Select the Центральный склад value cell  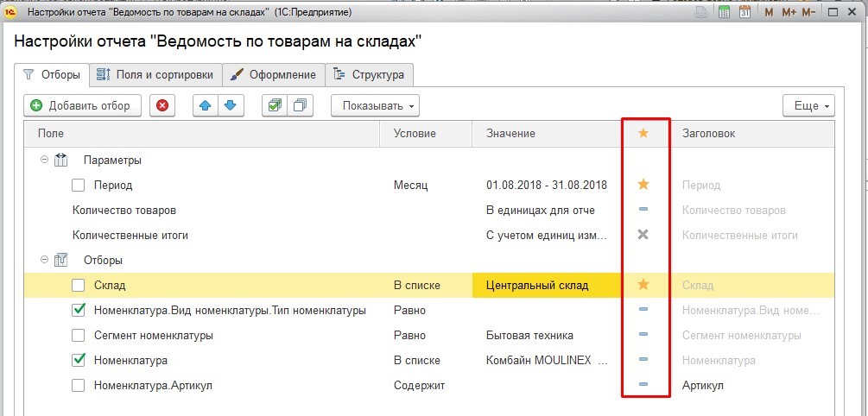click(546, 285)
